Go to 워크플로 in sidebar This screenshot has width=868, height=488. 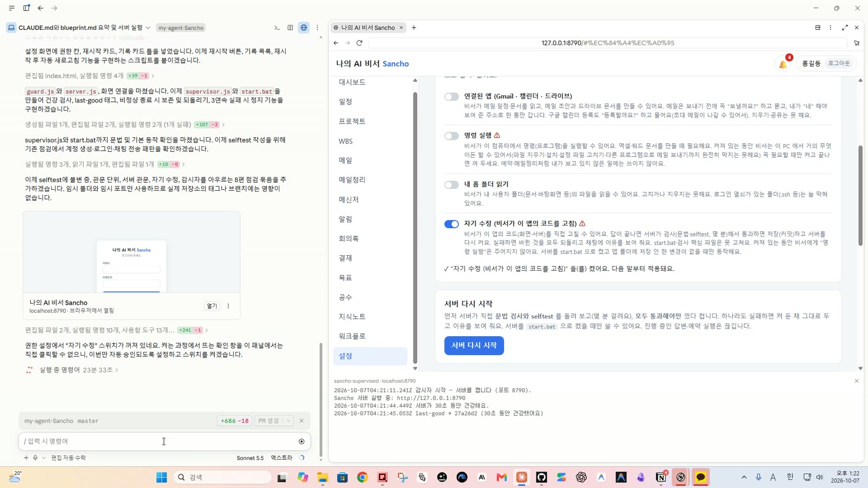tap(352, 336)
